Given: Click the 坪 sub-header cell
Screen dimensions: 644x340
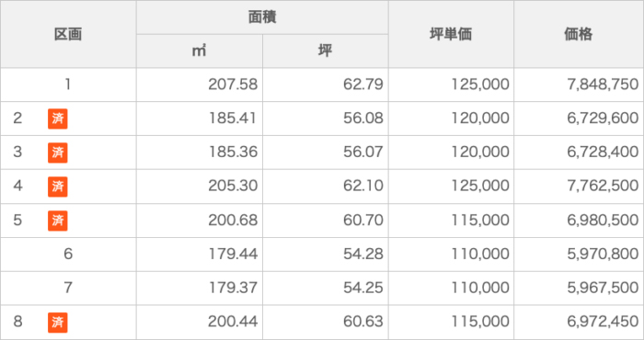Looking at the screenshot, I should [326, 51].
